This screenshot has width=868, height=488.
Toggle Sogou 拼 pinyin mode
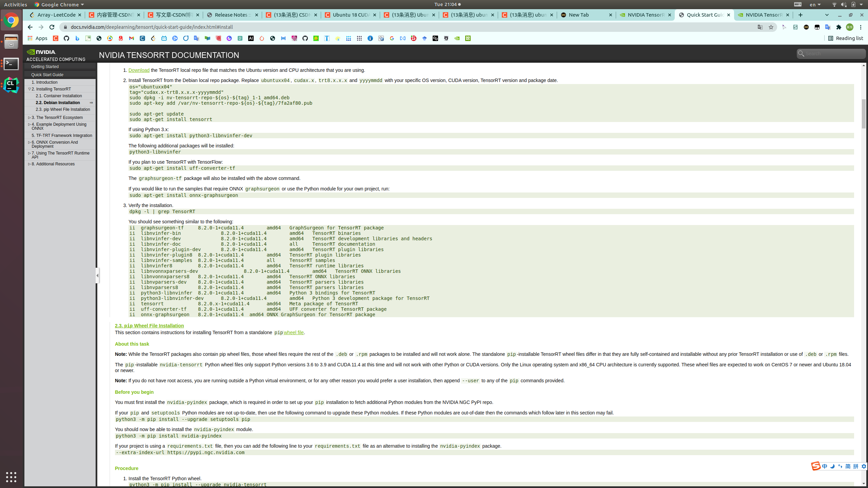click(856, 466)
